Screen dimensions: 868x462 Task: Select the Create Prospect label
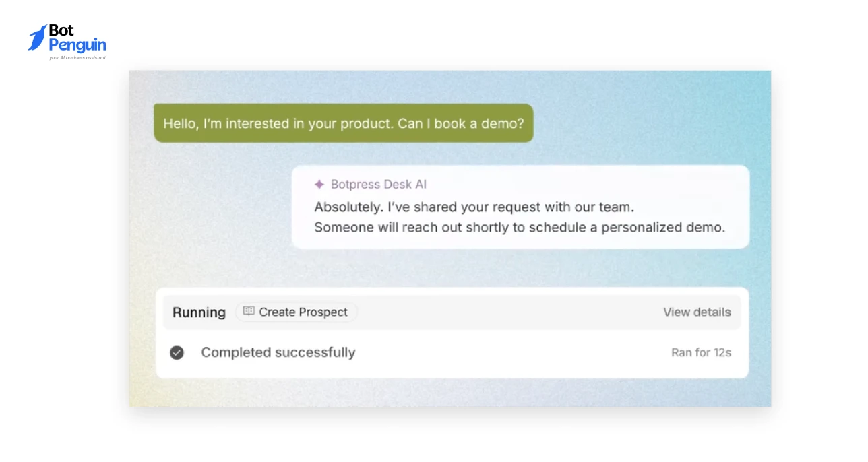click(303, 312)
